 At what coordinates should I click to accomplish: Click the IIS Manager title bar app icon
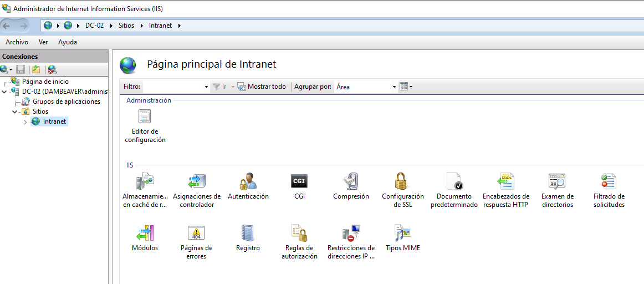[x=6, y=8]
